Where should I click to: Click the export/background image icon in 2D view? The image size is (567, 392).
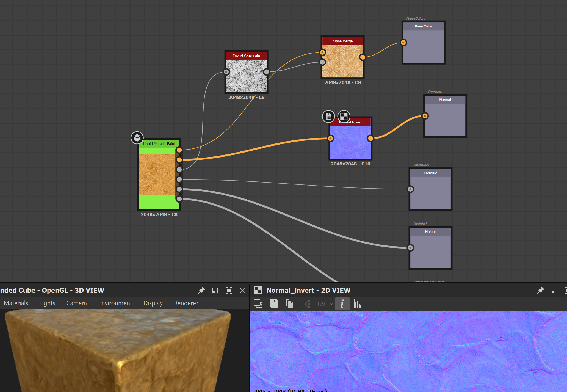tap(258, 304)
